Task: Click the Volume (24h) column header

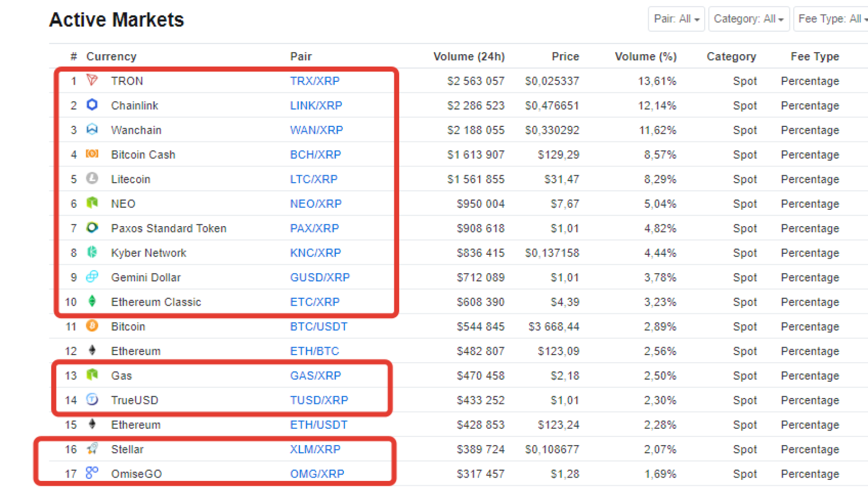Action: [469, 56]
